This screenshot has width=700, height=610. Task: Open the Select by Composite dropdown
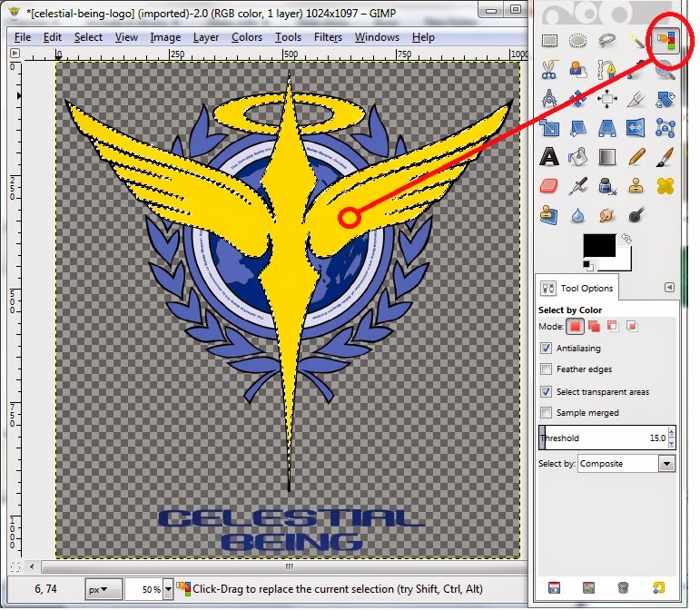click(x=626, y=464)
